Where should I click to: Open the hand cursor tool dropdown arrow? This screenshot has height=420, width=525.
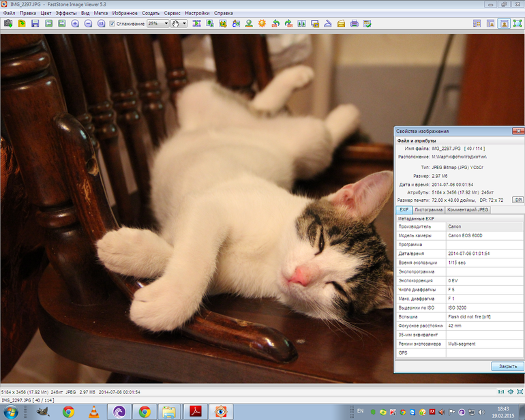coord(184,24)
